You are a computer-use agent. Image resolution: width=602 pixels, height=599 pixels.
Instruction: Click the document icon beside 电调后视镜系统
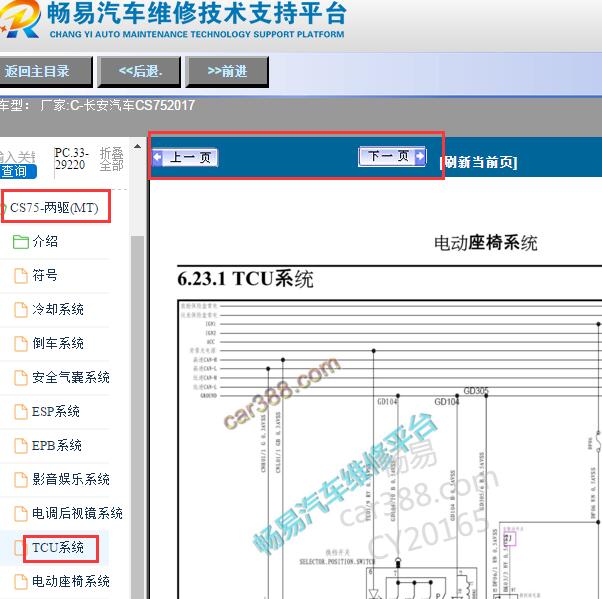click(21, 514)
